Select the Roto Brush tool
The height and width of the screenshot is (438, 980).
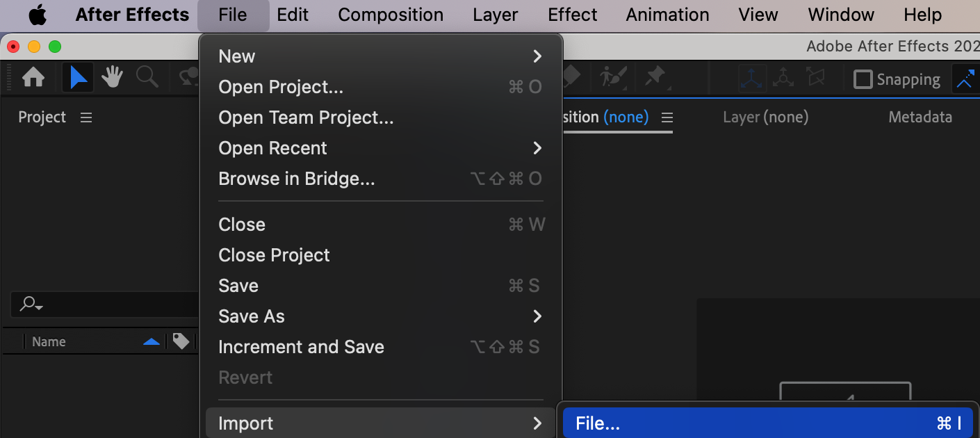(x=613, y=77)
